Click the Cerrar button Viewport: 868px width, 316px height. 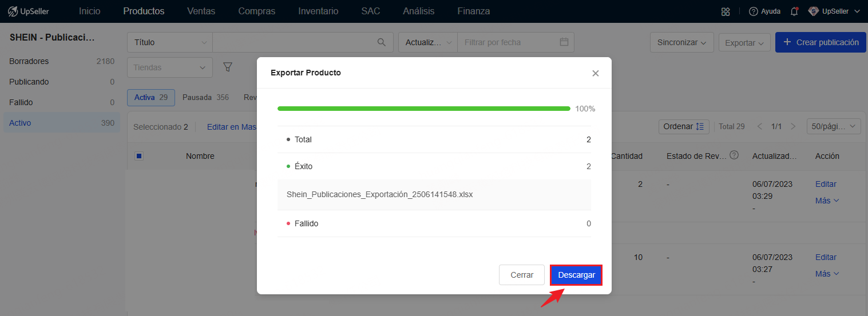(x=522, y=275)
